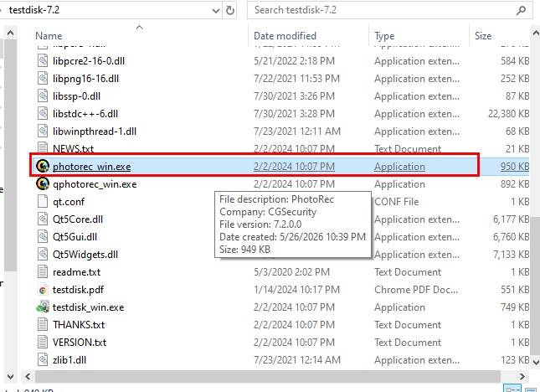Click the Chrome PDF Doc... type cell

(416, 290)
